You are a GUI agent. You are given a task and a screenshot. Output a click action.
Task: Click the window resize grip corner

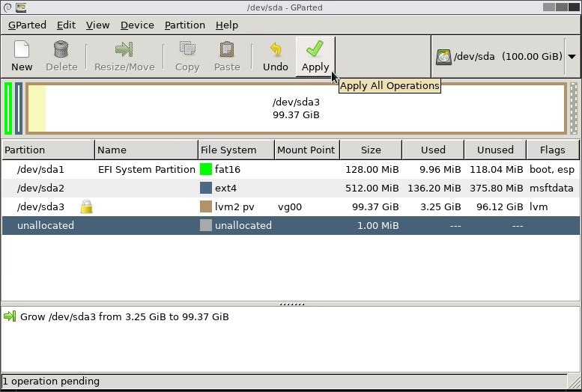point(575,382)
